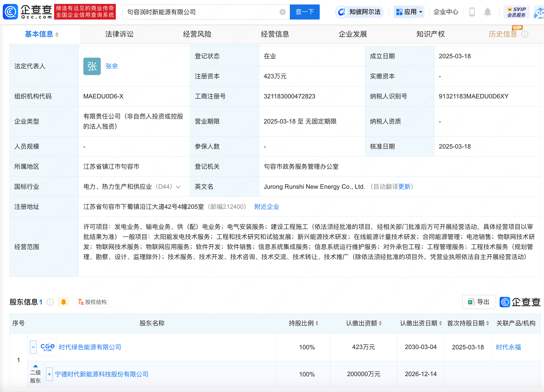The width and height of the screenshot is (544, 392).
Task: Select 2030-03-04 subscription date
Action: click(x=421, y=347)
